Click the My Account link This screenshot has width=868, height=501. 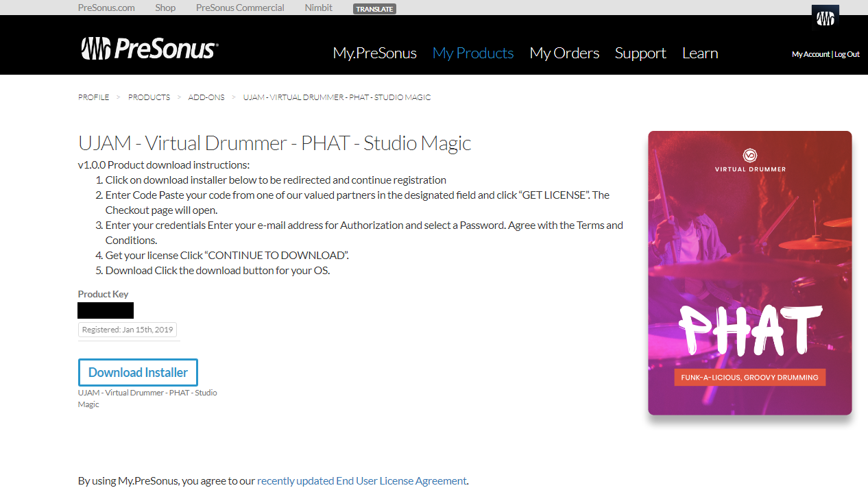[810, 54]
